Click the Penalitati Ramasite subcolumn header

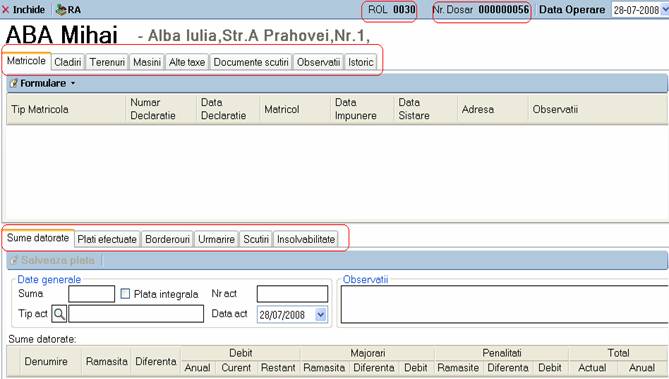point(458,367)
